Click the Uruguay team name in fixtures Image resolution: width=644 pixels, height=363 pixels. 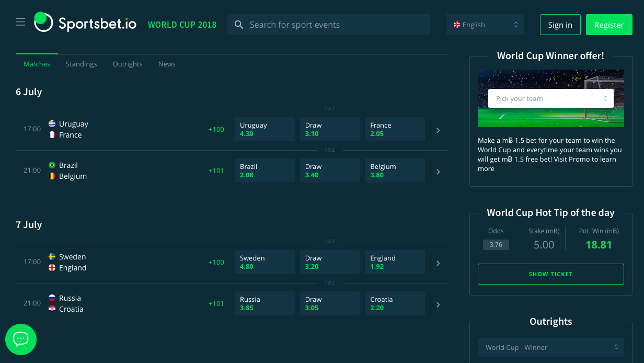click(x=74, y=124)
